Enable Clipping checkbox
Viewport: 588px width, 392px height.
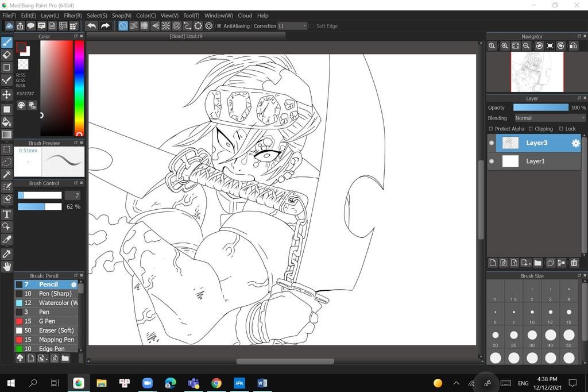(x=531, y=128)
